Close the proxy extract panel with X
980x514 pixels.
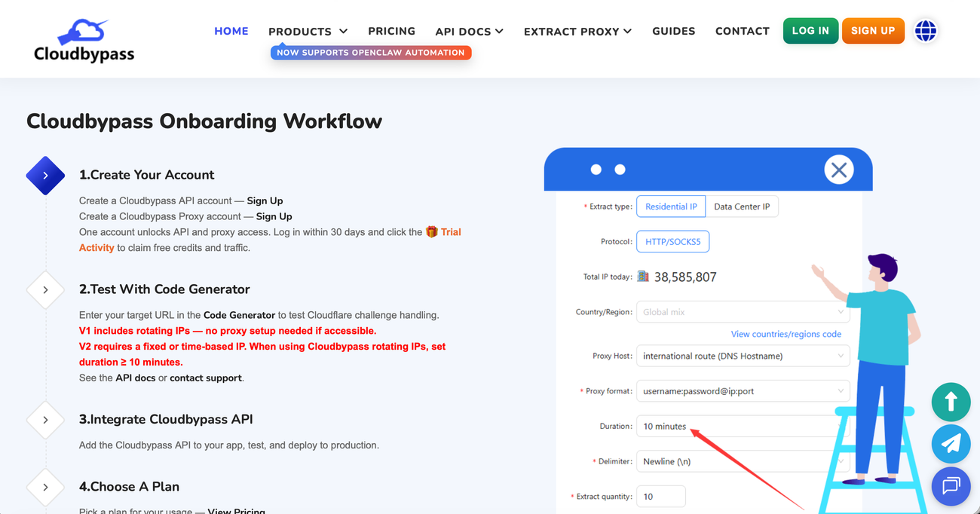tap(838, 170)
